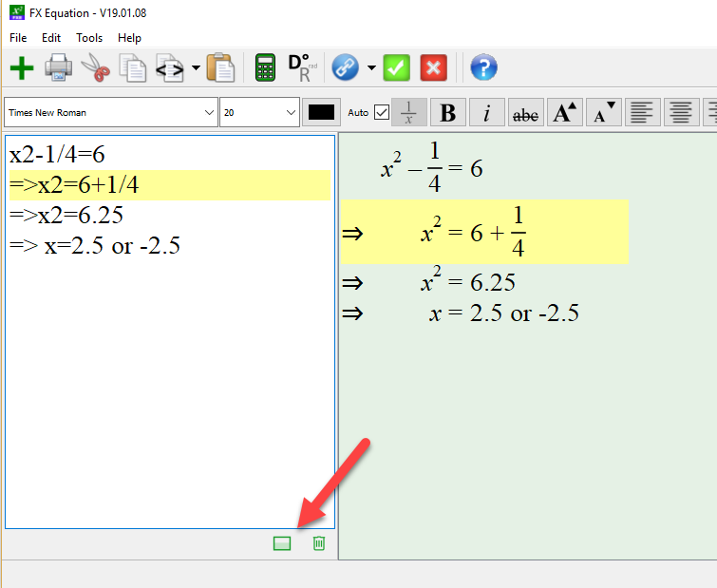This screenshot has height=588, width=717.
Task: Click the printer icon
Action: click(59, 68)
